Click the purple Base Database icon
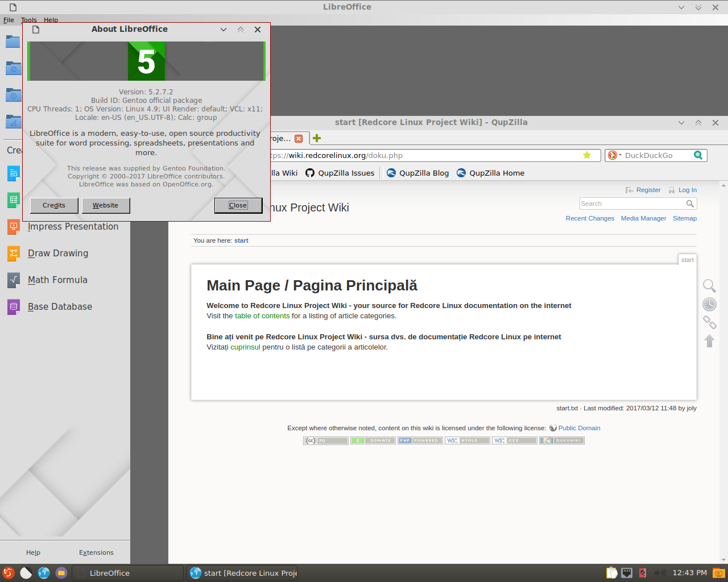This screenshot has height=582, width=728. point(14,306)
